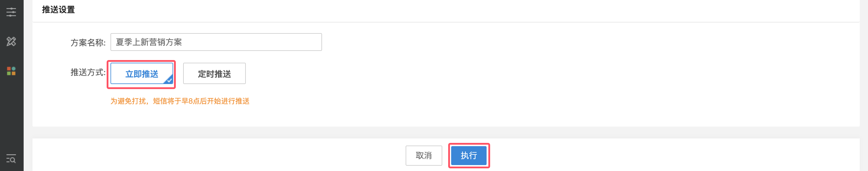Click the crossed pencil and ruler icon
The height and width of the screenshot is (171, 868).
click(x=11, y=41)
